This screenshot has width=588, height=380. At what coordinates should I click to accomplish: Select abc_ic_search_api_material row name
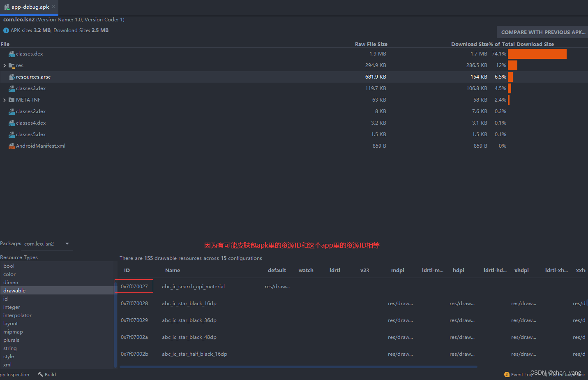[193, 287]
